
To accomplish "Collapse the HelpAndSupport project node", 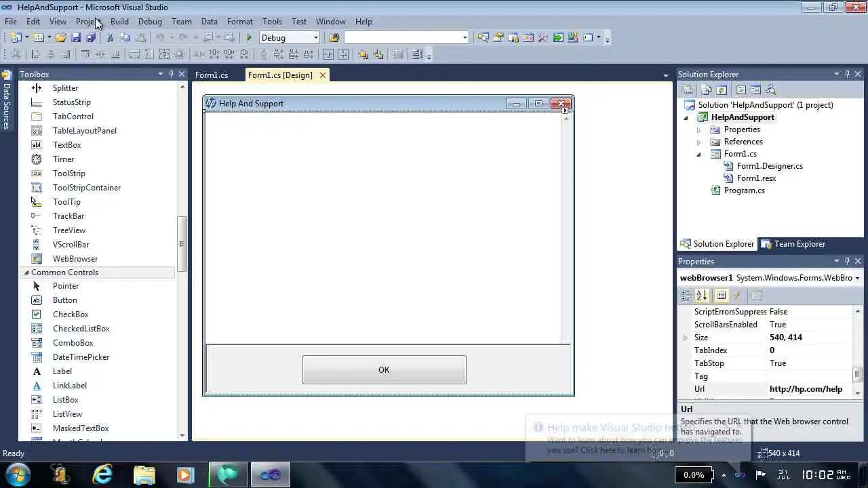I will pos(686,117).
